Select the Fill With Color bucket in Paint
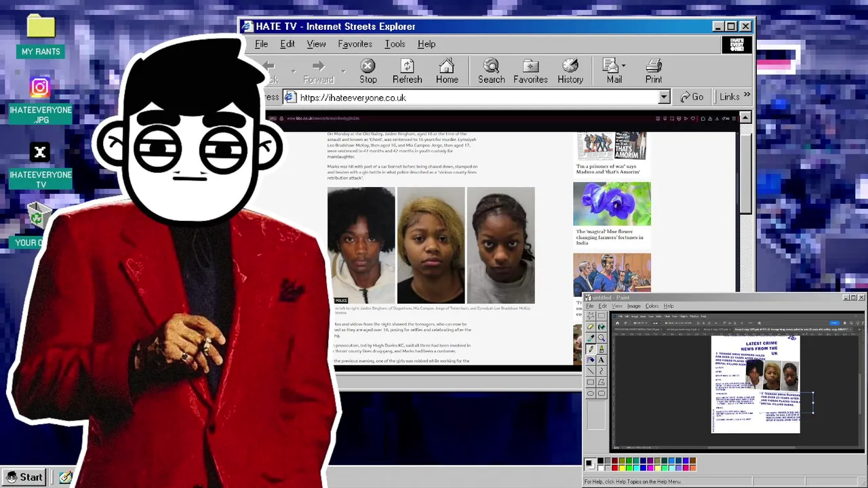This screenshot has height=488, width=868. pos(601,327)
